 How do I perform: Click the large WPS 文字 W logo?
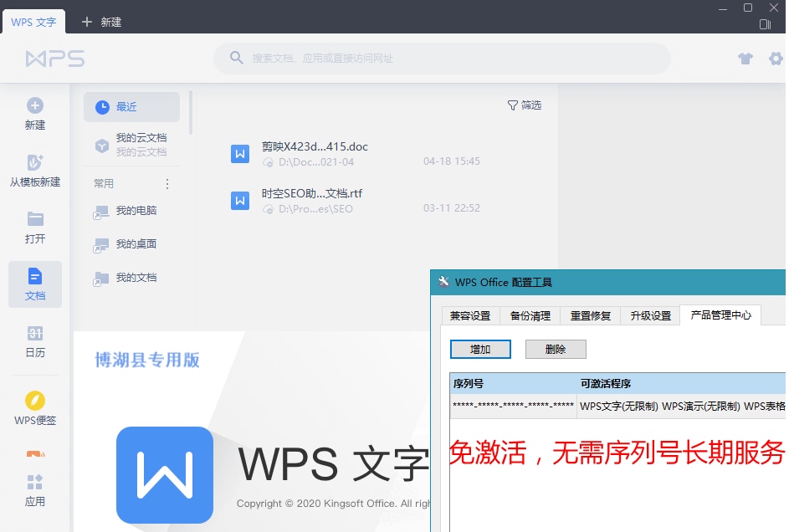point(165,475)
